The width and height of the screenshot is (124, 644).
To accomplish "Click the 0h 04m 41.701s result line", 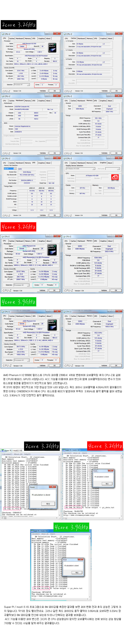I will (x=12, y=509).
